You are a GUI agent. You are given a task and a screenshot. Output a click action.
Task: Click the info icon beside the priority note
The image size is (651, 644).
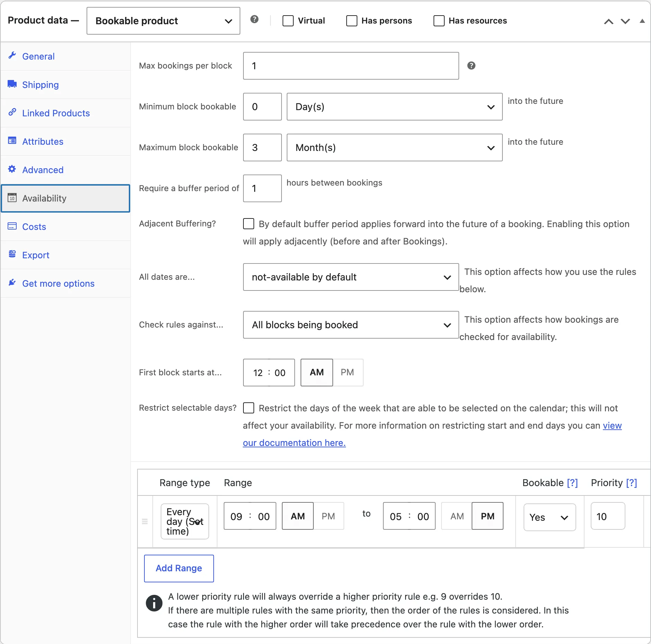(154, 603)
